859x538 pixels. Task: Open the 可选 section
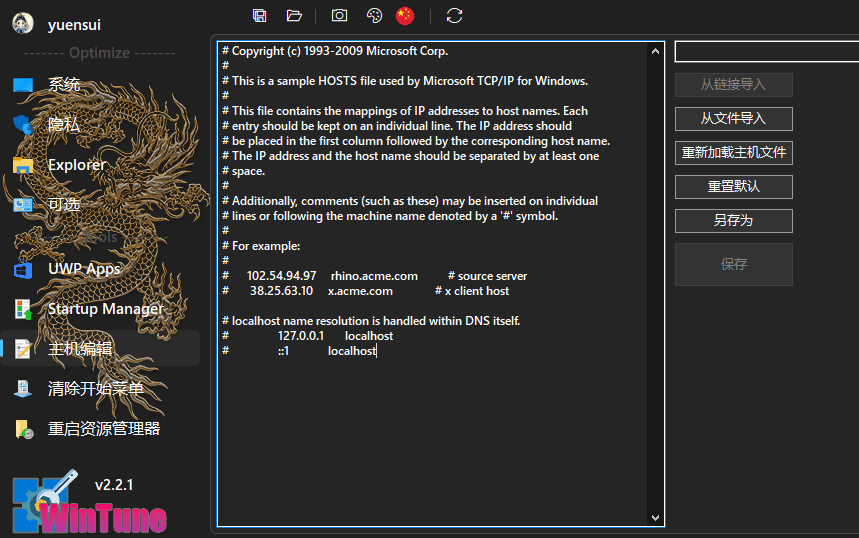[x=64, y=205]
